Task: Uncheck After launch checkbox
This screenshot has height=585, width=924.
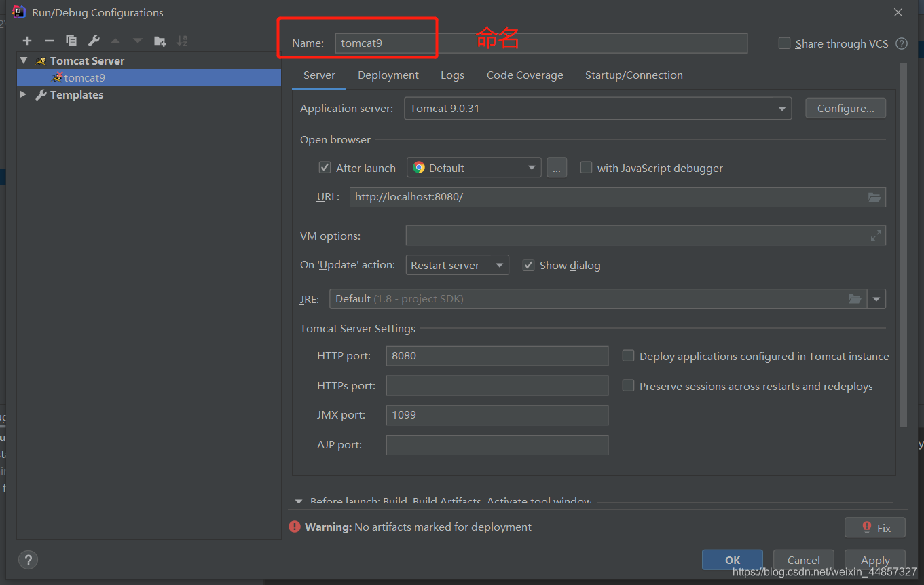Action: [325, 168]
